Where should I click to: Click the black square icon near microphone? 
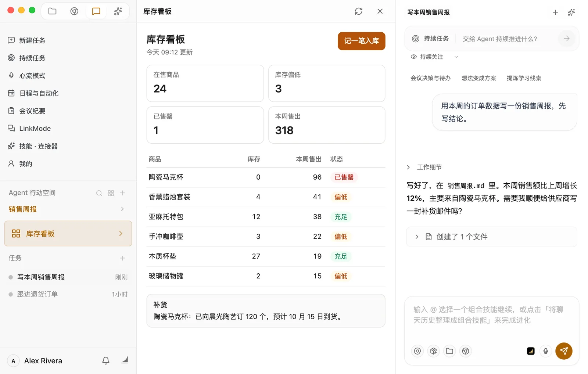click(531, 351)
